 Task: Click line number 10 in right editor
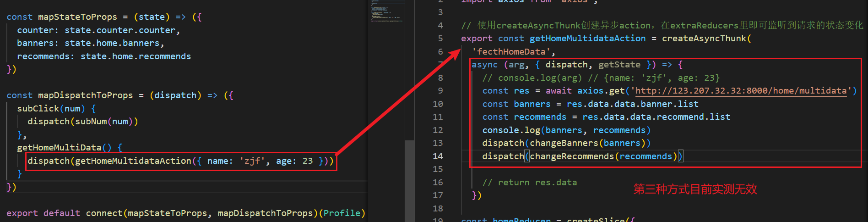click(x=438, y=104)
